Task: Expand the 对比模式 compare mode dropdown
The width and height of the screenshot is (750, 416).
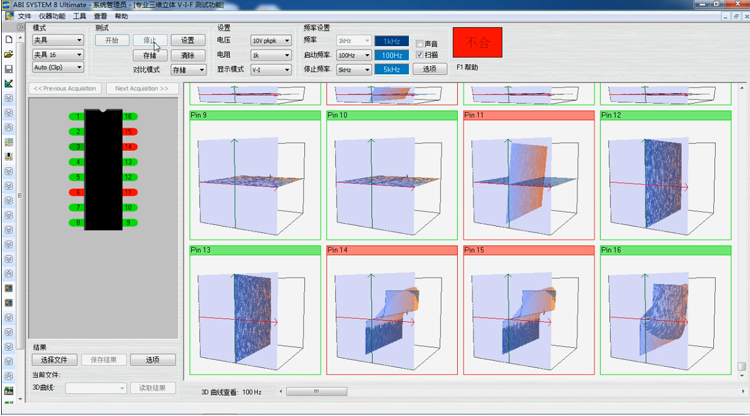Action: pyautogui.click(x=188, y=71)
